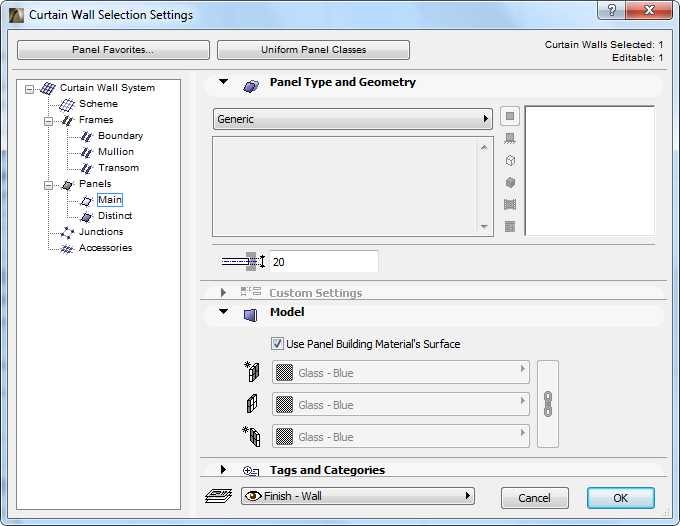Open Panel Favorites dialog
Screen dimensions: 680x526
click(x=113, y=50)
